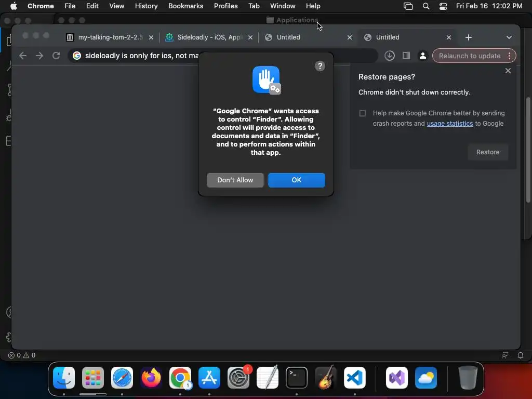This screenshot has width=532, height=399.
Task: Close the my-talking-tom tab
Action: pyautogui.click(x=151, y=37)
